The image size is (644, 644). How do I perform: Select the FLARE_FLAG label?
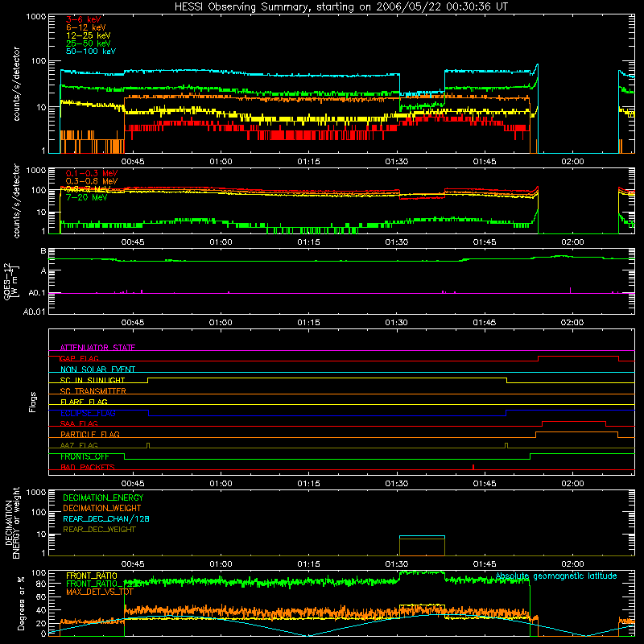click(84, 402)
